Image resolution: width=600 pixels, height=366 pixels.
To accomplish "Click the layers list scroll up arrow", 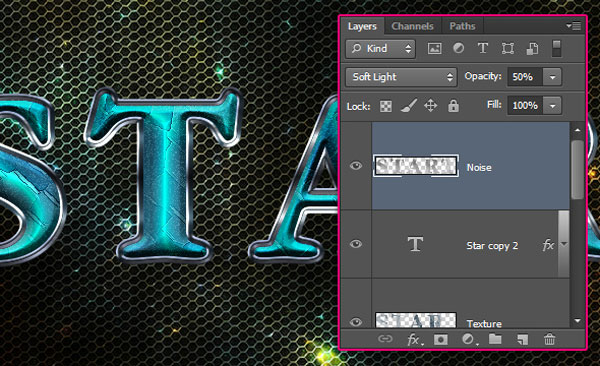I will [x=577, y=131].
